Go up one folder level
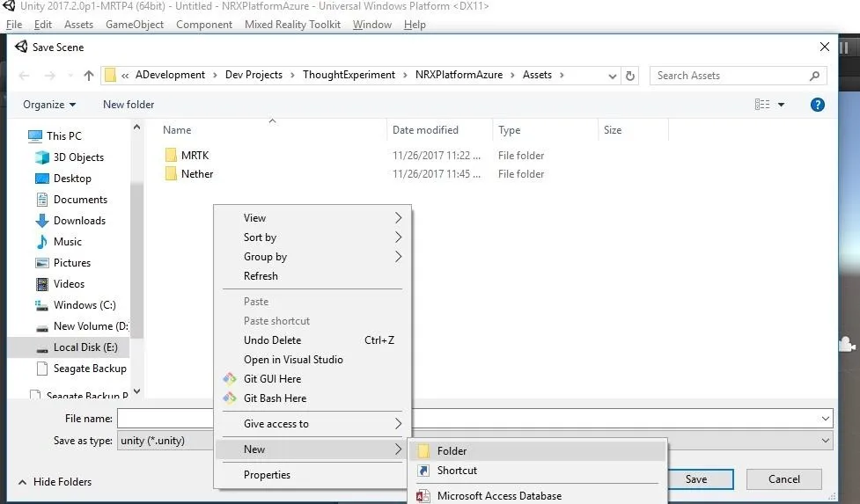 coord(88,76)
